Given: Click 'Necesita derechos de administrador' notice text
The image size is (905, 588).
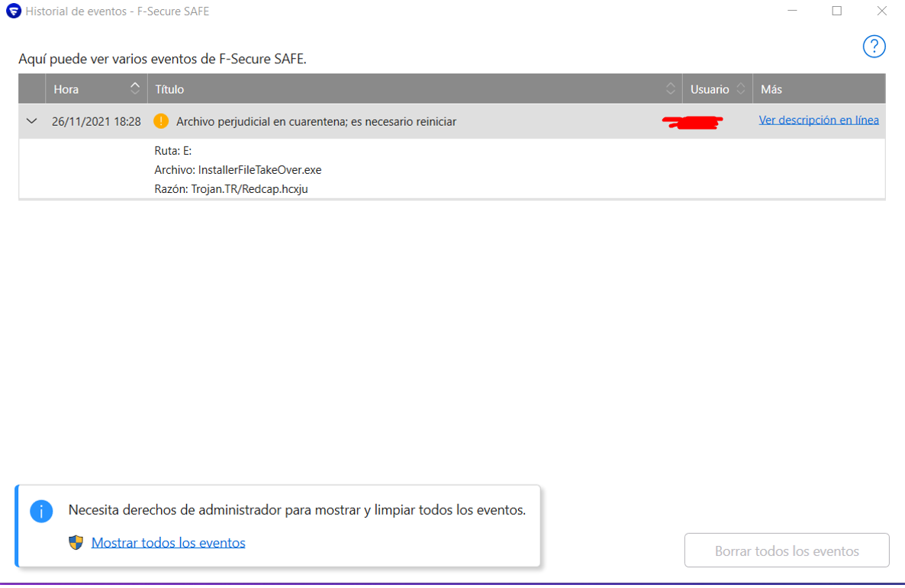Looking at the screenshot, I should pos(297,510).
